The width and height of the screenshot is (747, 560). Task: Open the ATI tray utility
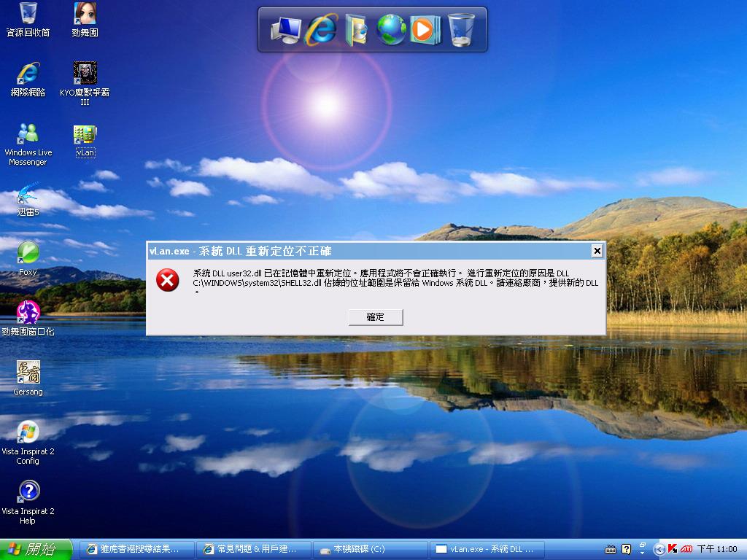pos(686,550)
